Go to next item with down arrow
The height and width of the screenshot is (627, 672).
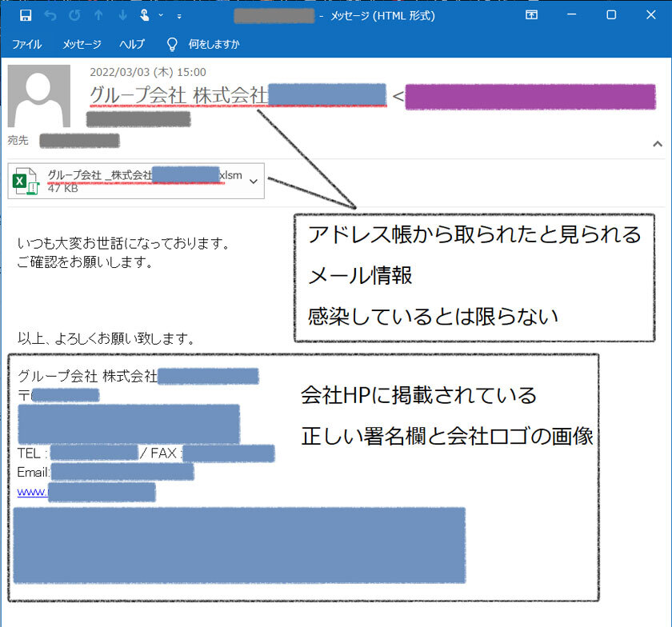coord(122,15)
